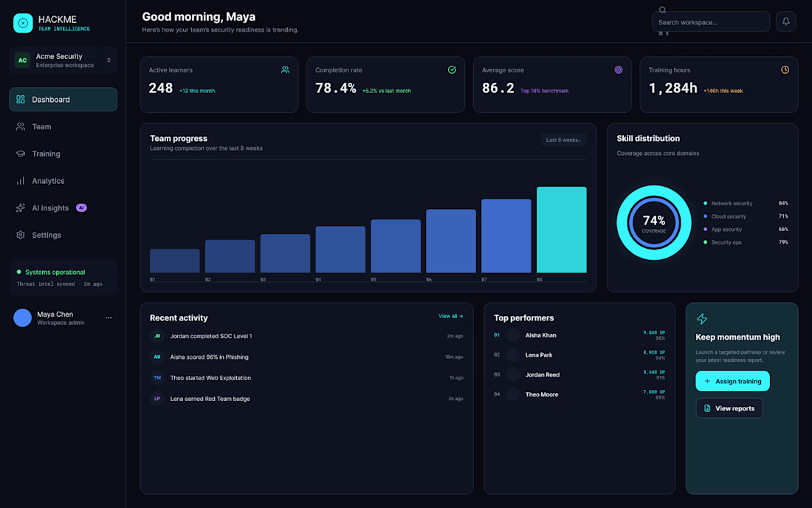Click the Completion rate checkmark icon
812x508 pixels.
click(x=452, y=70)
